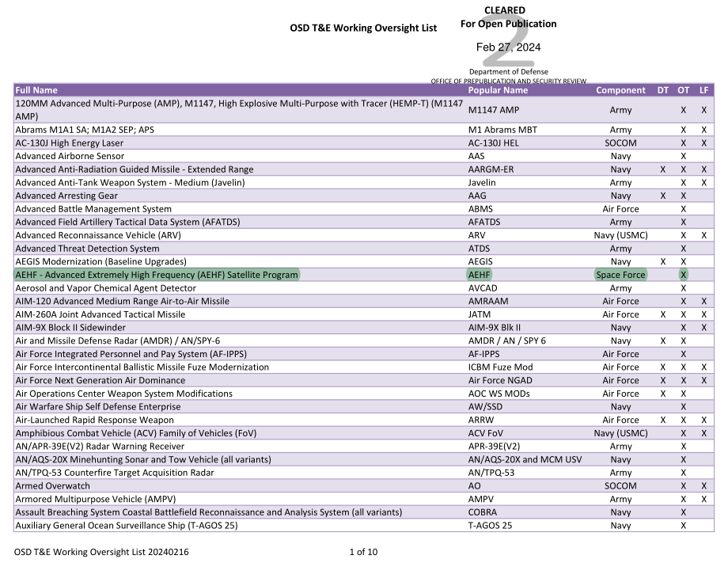The width and height of the screenshot is (728, 563).
Task: Click the "AVCAD" popular name cell
Action: coord(483,288)
